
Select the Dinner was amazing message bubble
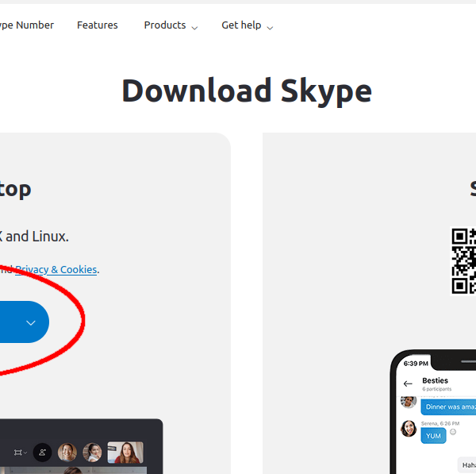448,407
